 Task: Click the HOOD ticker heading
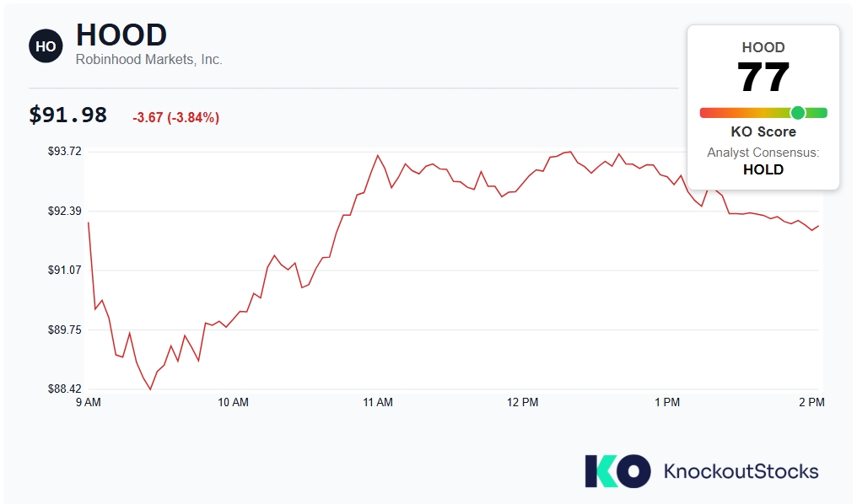[x=121, y=35]
